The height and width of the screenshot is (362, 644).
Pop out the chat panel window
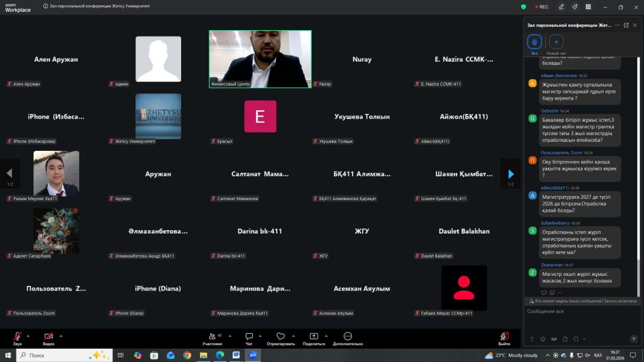[x=626, y=25]
